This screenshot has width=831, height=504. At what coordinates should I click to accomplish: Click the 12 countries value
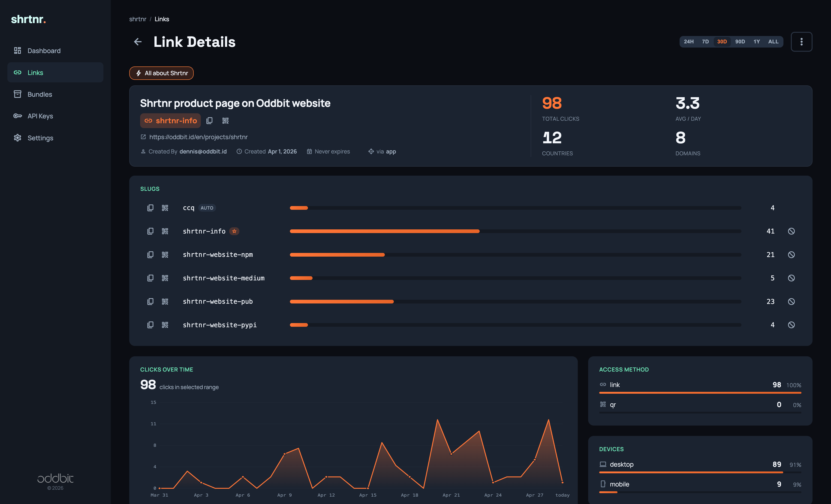tap(552, 138)
